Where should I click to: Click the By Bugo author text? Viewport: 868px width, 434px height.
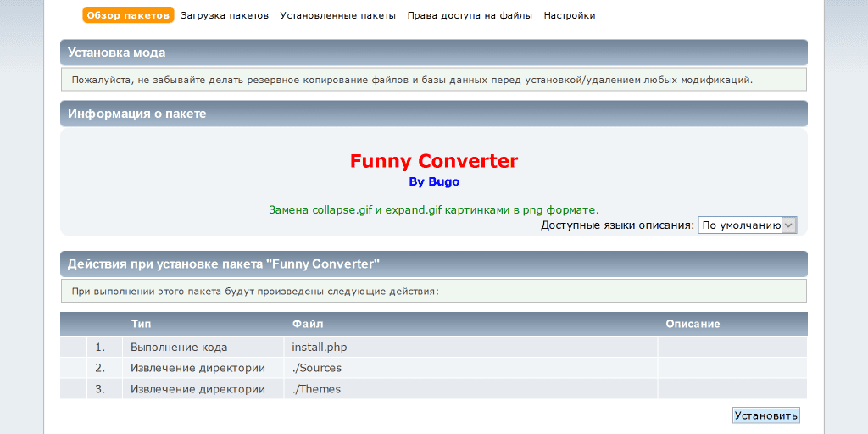[434, 181]
